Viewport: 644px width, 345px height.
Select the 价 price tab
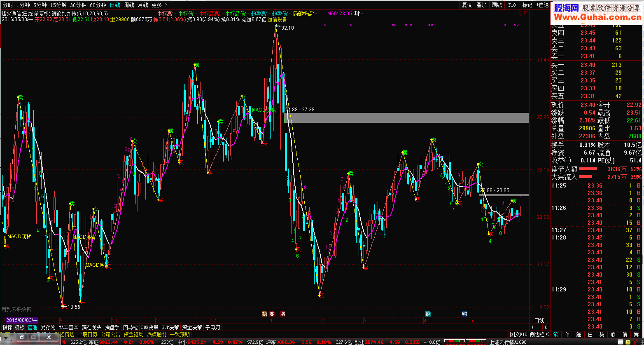coord(567,335)
